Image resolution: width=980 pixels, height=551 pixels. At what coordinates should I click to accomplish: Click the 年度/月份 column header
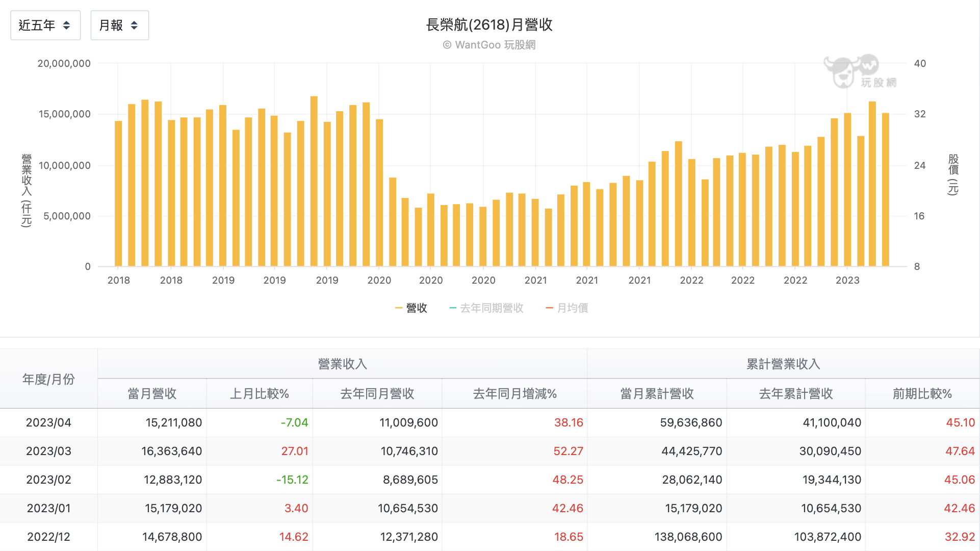48,379
